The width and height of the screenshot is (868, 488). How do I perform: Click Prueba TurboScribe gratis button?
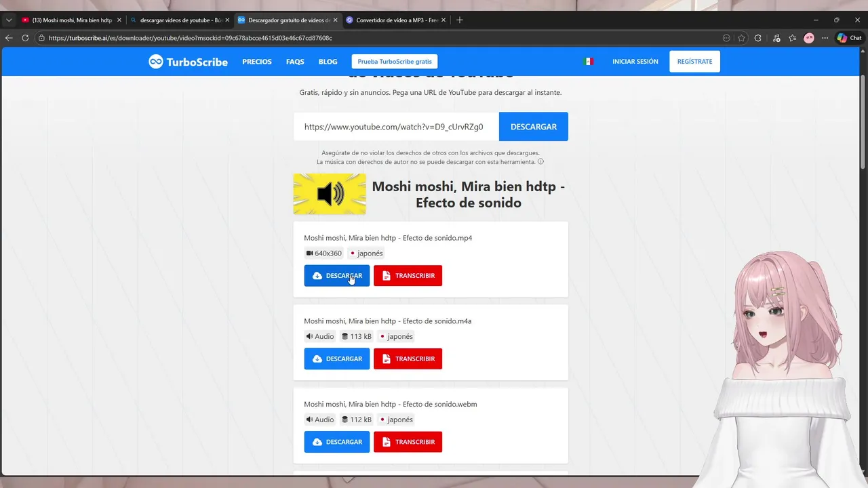point(395,62)
